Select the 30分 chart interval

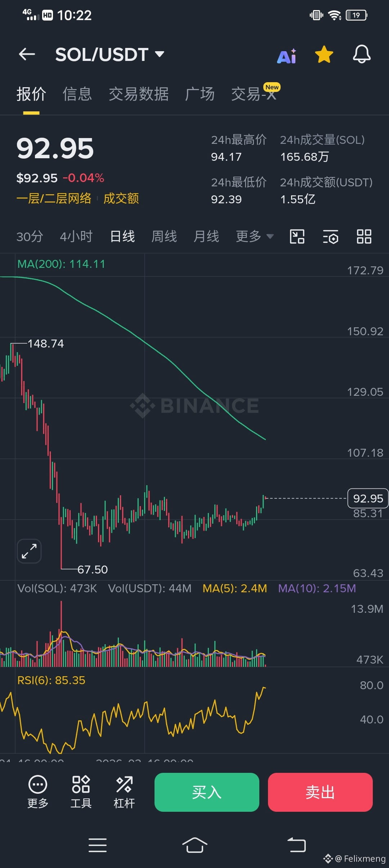coord(30,237)
